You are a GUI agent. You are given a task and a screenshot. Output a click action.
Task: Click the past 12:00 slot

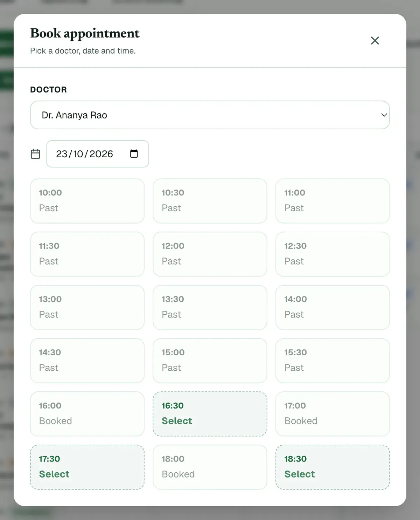[210, 254]
